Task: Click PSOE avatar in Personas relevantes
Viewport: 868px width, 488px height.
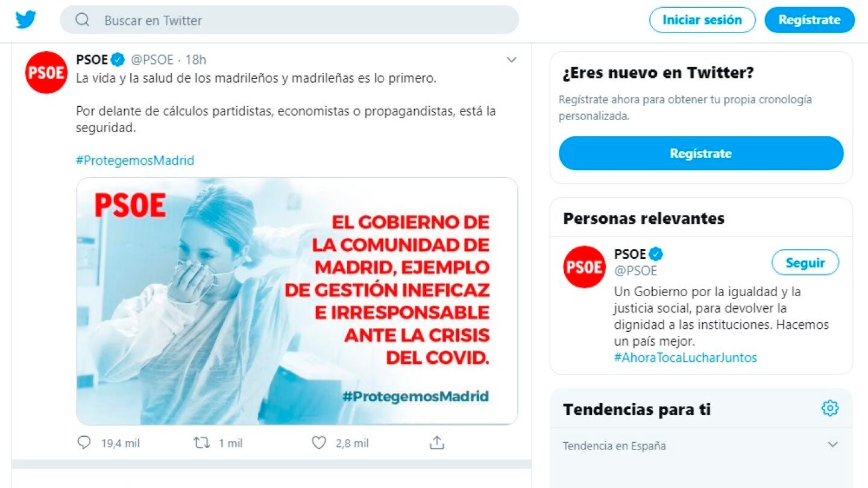Action: [x=584, y=267]
